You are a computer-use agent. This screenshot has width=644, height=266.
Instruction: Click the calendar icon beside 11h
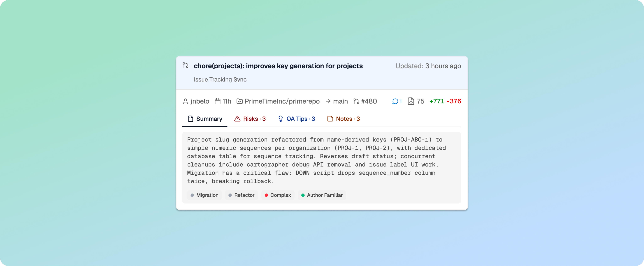pyautogui.click(x=217, y=101)
